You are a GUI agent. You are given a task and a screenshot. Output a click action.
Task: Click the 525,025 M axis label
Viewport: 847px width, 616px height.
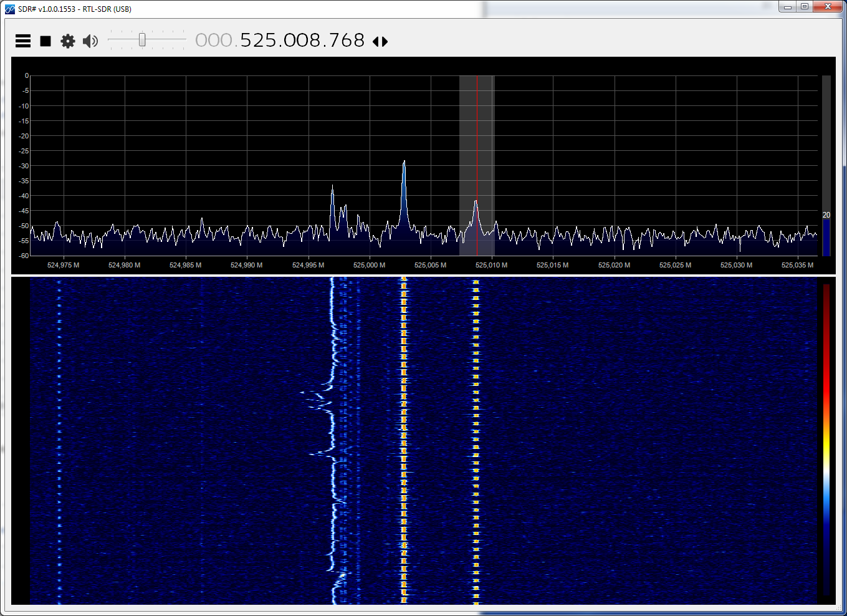click(675, 265)
